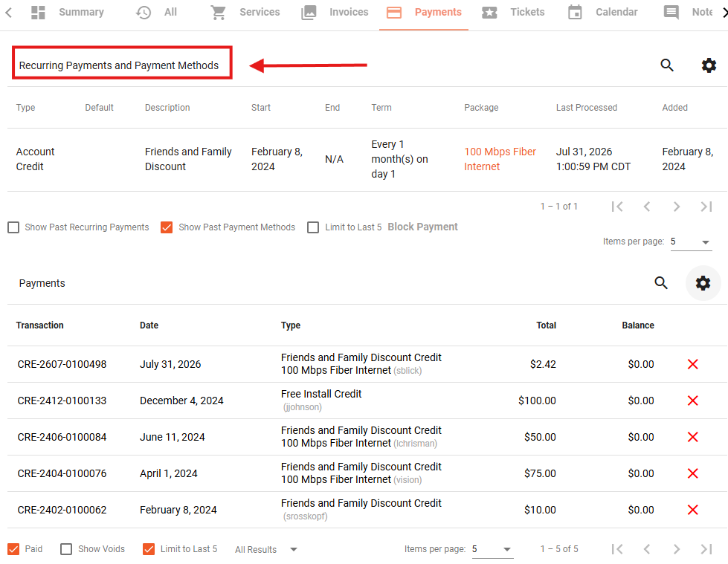Click transaction CRE-2412-0100133
Viewport: 728px width, 564px height.
coord(62,401)
